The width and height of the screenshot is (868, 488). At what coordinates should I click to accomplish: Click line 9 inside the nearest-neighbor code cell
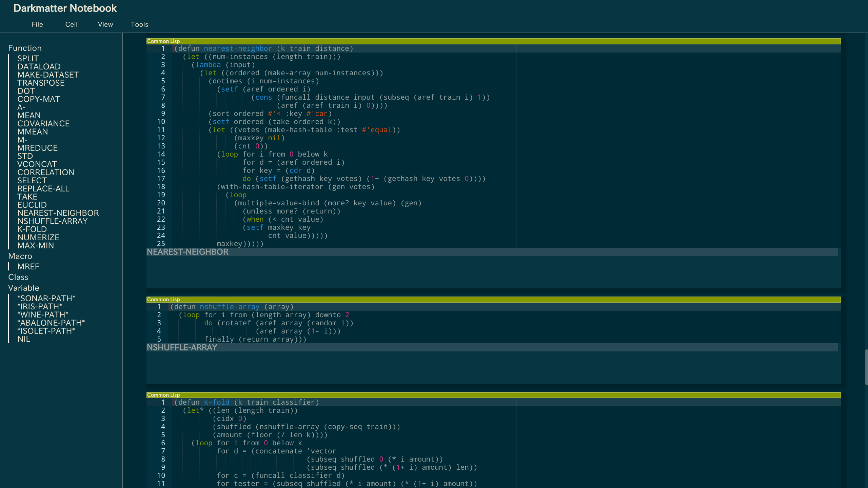tap(271, 114)
